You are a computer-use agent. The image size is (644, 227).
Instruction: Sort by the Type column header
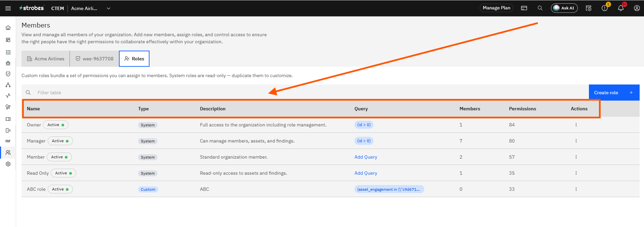point(143,109)
